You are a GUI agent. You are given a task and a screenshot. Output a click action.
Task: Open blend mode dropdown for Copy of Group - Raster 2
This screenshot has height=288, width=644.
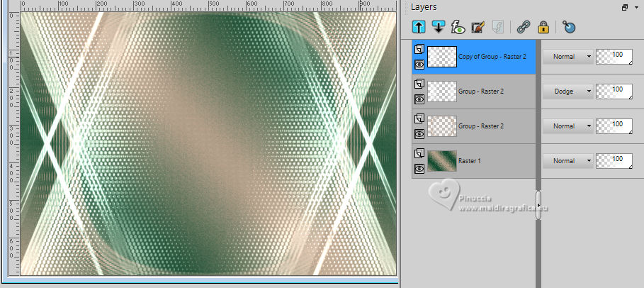click(568, 57)
